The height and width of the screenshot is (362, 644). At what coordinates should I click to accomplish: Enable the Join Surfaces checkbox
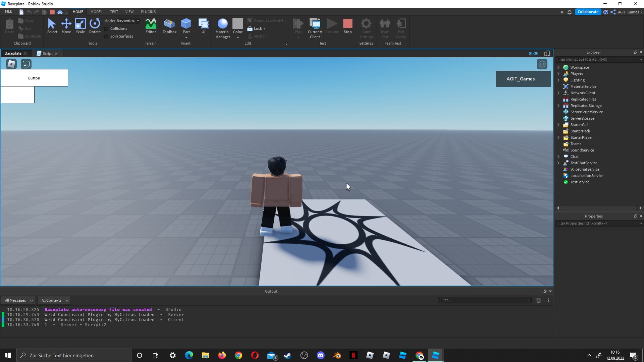click(x=107, y=37)
